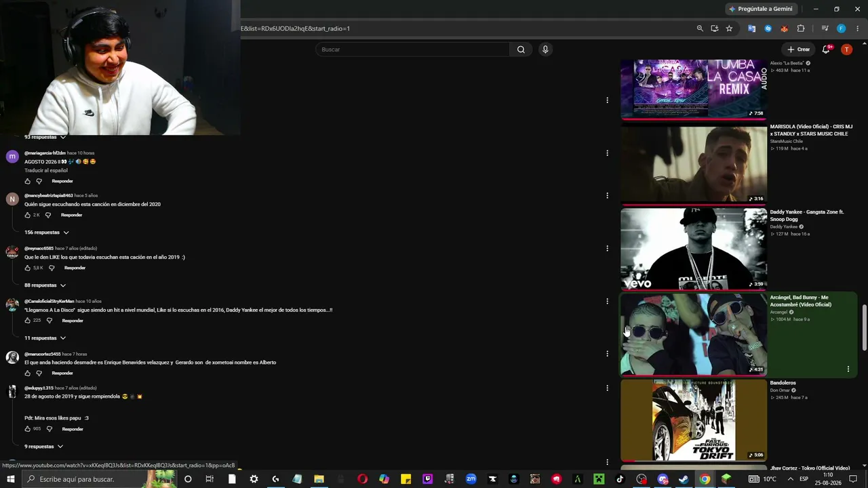Viewport: 868px width, 488px height.
Task: Bookmark this page with the star icon
Action: [x=729, y=28]
